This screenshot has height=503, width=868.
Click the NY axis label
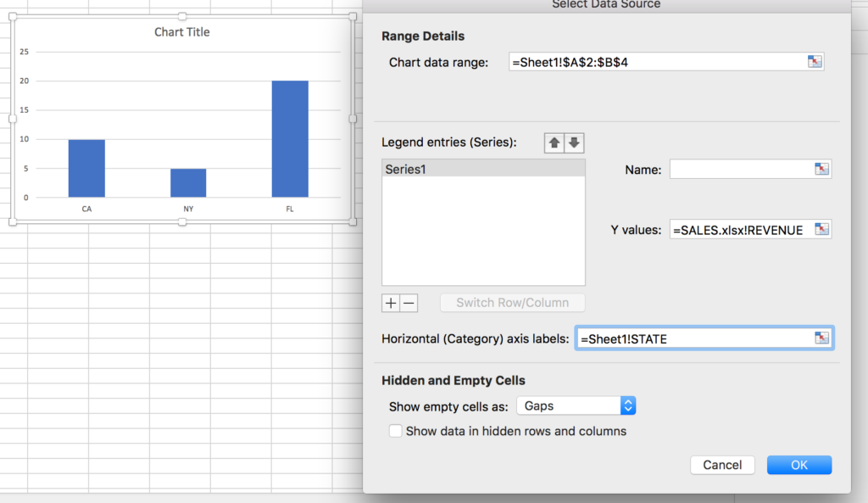(x=188, y=209)
